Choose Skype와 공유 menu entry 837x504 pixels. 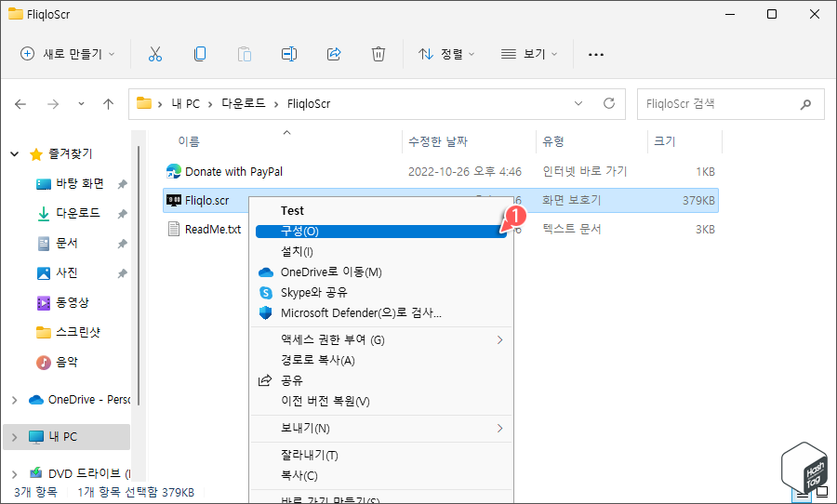click(x=381, y=293)
